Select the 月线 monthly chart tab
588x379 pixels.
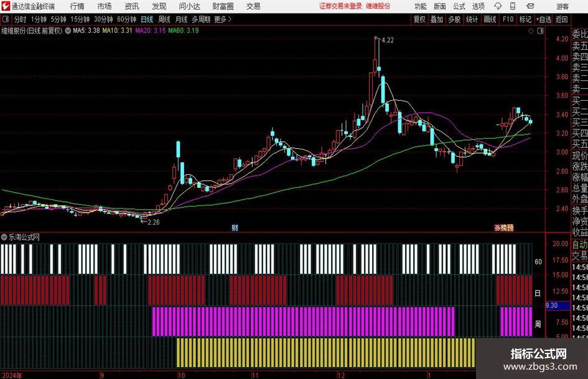pos(182,19)
